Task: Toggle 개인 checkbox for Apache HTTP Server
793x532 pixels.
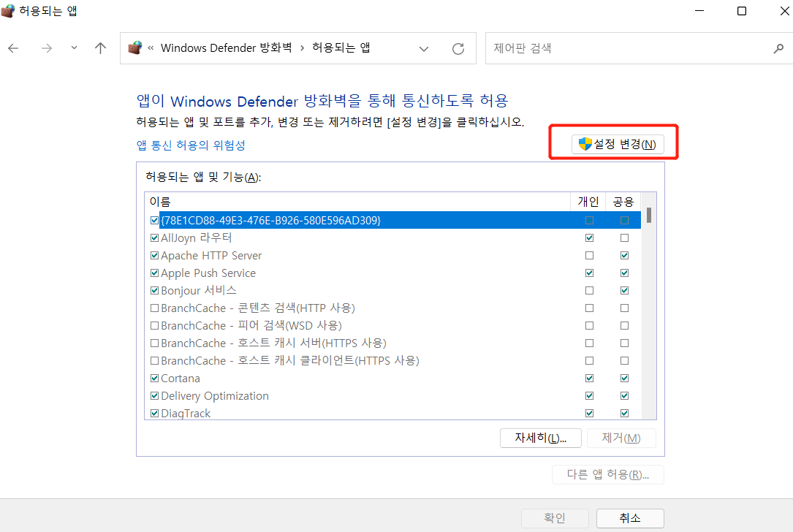Action: point(589,256)
